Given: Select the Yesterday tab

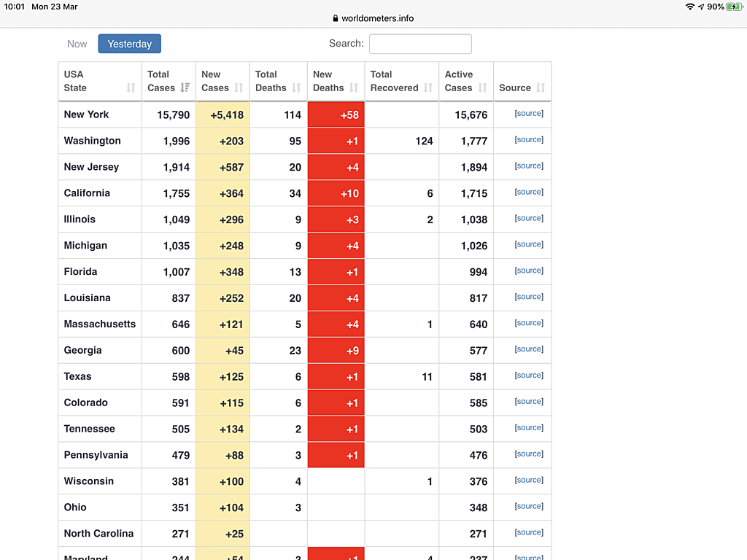Looking at the screenshot, I should pos(130,44).
